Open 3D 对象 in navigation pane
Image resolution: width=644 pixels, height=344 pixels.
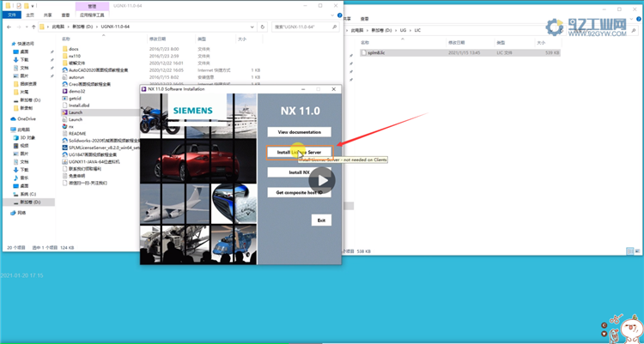[28, 138]
